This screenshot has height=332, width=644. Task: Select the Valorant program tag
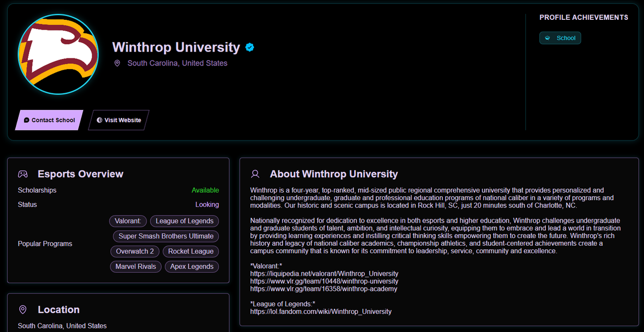pos(128,221)
